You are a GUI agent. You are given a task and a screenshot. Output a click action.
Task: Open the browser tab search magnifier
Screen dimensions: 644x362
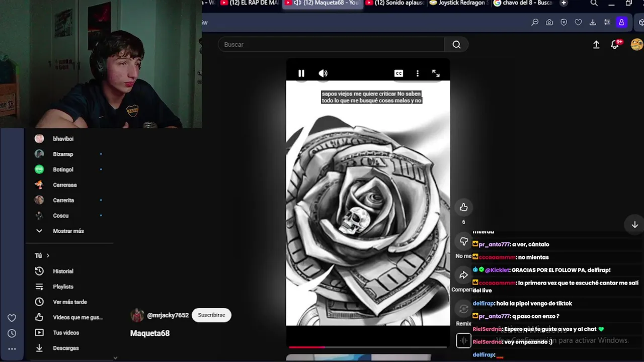(594, 3)
